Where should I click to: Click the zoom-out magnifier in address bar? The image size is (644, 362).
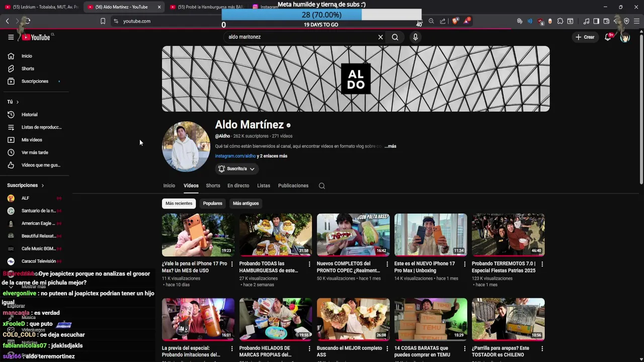[x=431, y=21]
